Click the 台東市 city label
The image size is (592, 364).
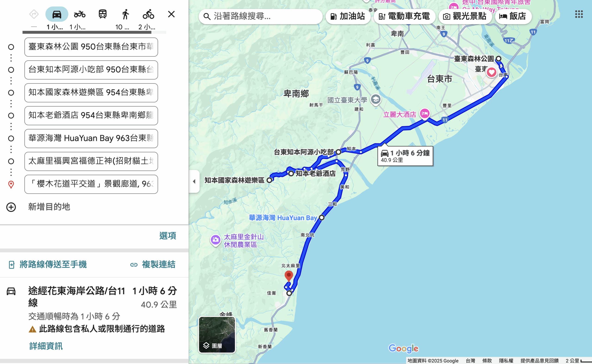click(439, 79)
